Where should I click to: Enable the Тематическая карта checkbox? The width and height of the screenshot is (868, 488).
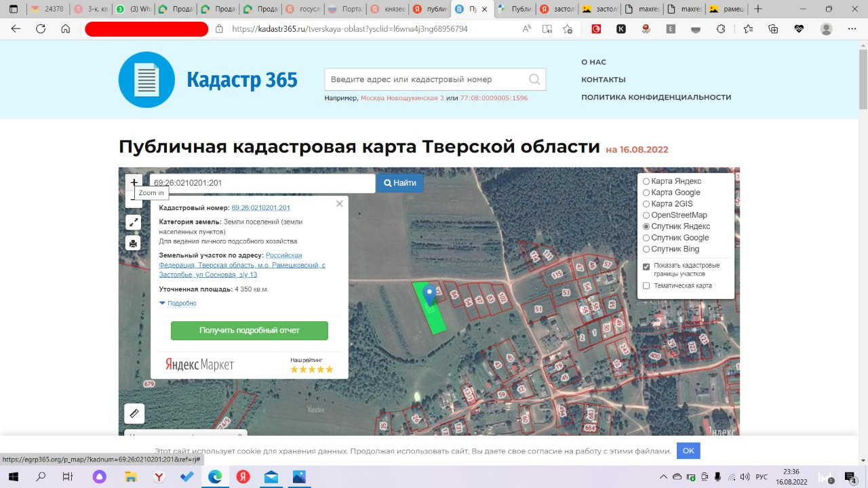tap(646, 286)
